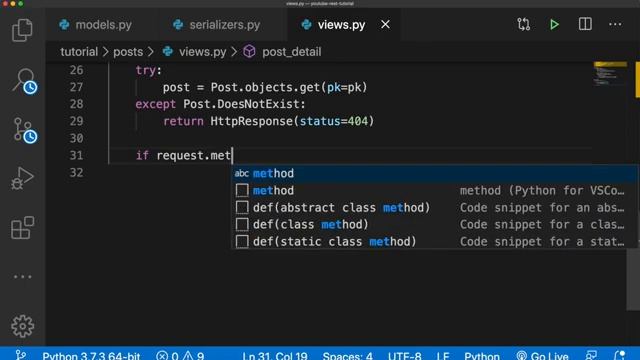Accept the highlighted abc method suggestion

pyautogui.click(x=434, y=173)
